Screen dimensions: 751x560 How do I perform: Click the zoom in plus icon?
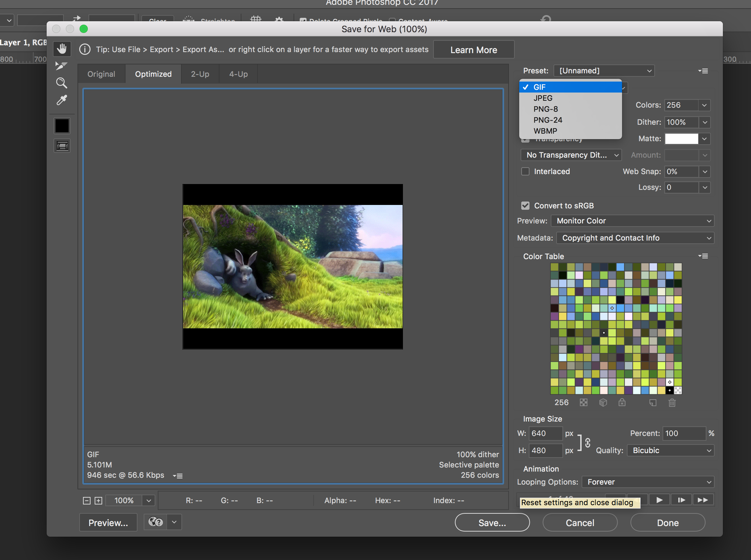click(x=98, y=501)
